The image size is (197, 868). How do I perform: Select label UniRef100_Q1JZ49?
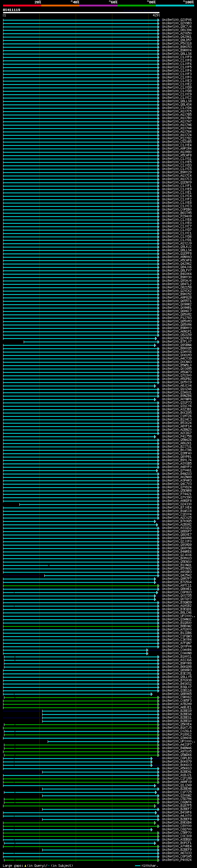pos(177,785)
